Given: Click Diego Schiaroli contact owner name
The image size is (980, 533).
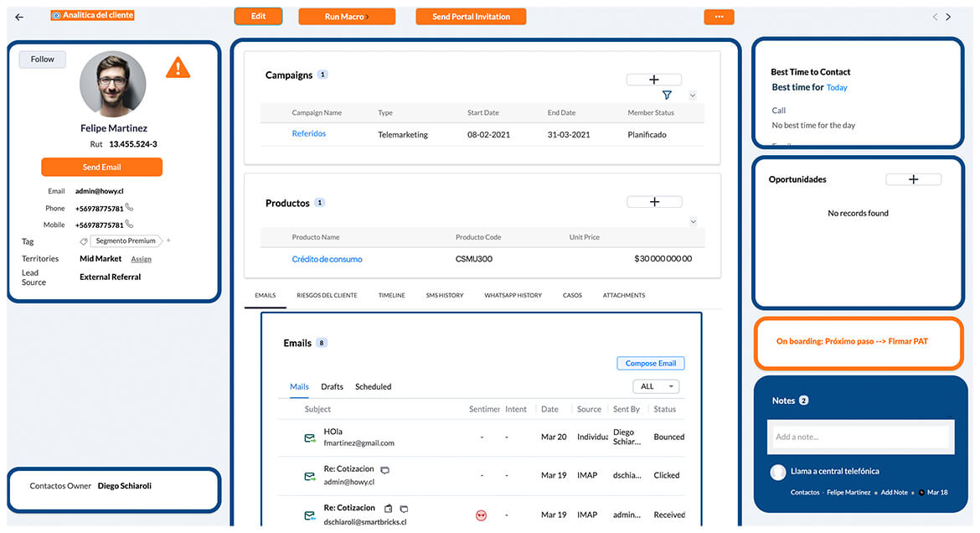Looking at the screenshot, I should (124, 486).
